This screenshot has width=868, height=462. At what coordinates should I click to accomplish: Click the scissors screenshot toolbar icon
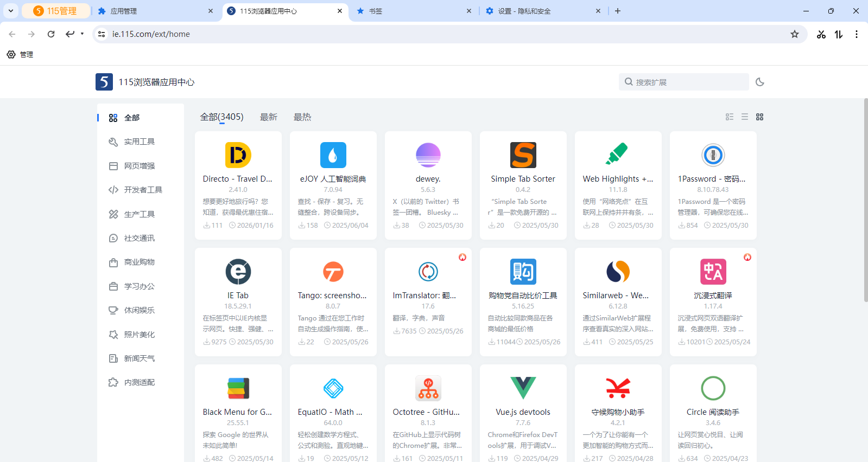click(821, 34)
